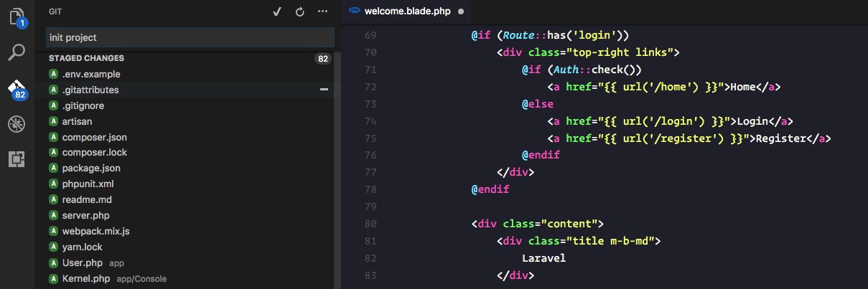Click the blade file icon on editor tab
The width and height of the screenshot is (868, 289).
pyautogui.click(x=353, y=11)
